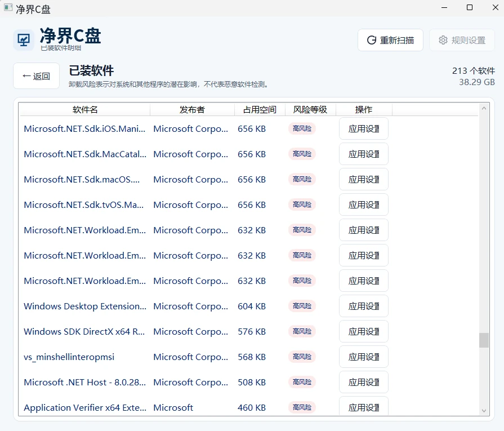Click the 38.29 GB total size label
This screenshot has height=431, width=504.
point(476,82)
